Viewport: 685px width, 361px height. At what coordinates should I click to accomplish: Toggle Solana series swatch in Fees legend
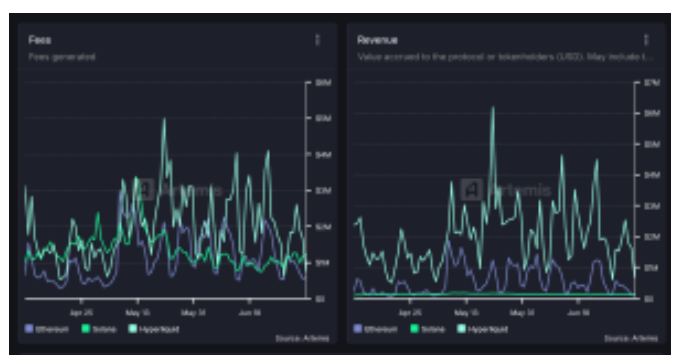tap(86, 329)
